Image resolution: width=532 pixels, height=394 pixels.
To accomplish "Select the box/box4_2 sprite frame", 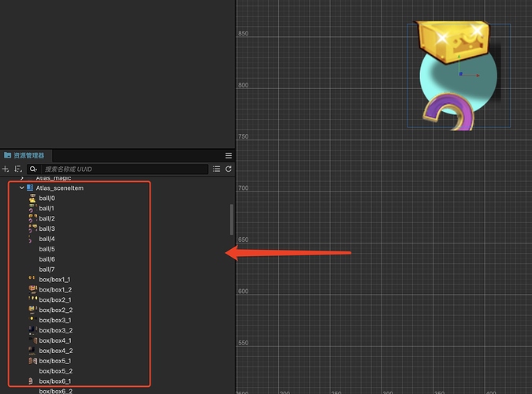I will 56,351.
